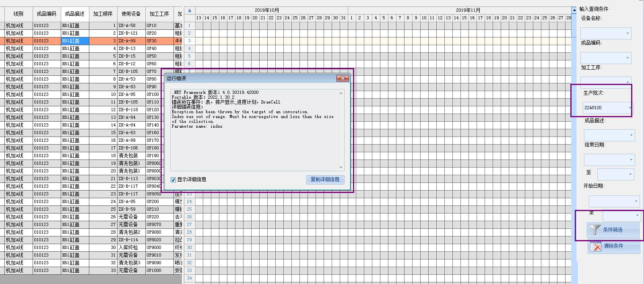644x284 pixels.
Task: Click the lock icon above the Gantt rows
Action: pyautogui.click(x=190, y=10)
